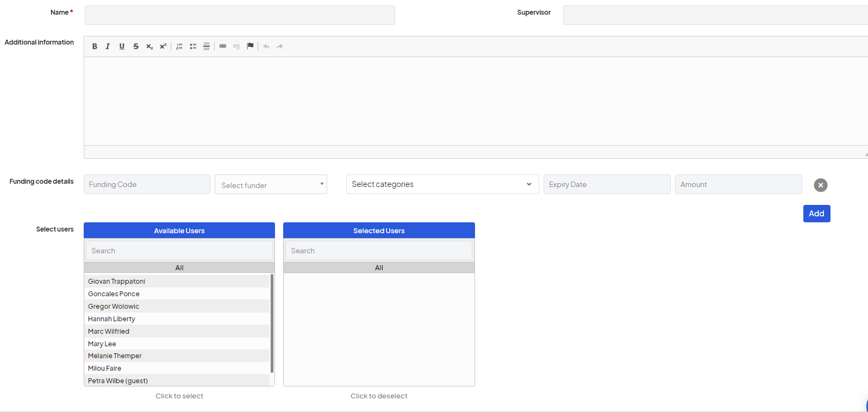Choose Mary Lee from available users list
This screenshot has height=412, width=868.
tap(102, 344)
